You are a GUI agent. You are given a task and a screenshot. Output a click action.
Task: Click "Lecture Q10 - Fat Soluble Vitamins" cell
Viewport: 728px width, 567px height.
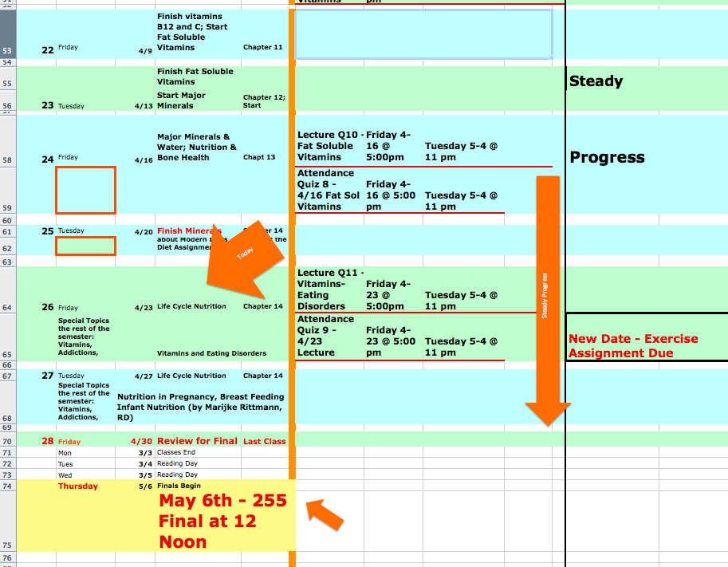(x=329, y=146)
